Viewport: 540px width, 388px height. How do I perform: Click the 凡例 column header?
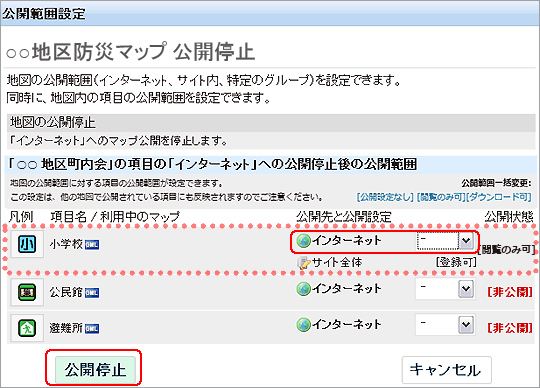click(x=21, y=217)
